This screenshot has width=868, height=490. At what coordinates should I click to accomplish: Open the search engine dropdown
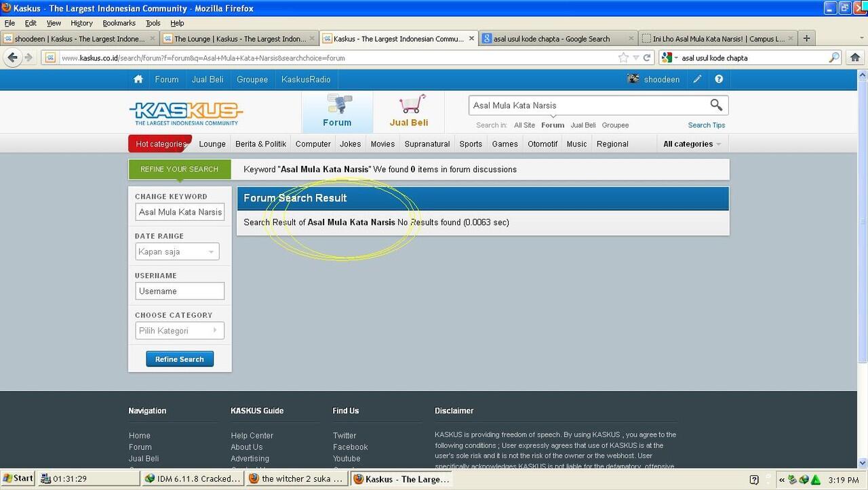(671, 58)
